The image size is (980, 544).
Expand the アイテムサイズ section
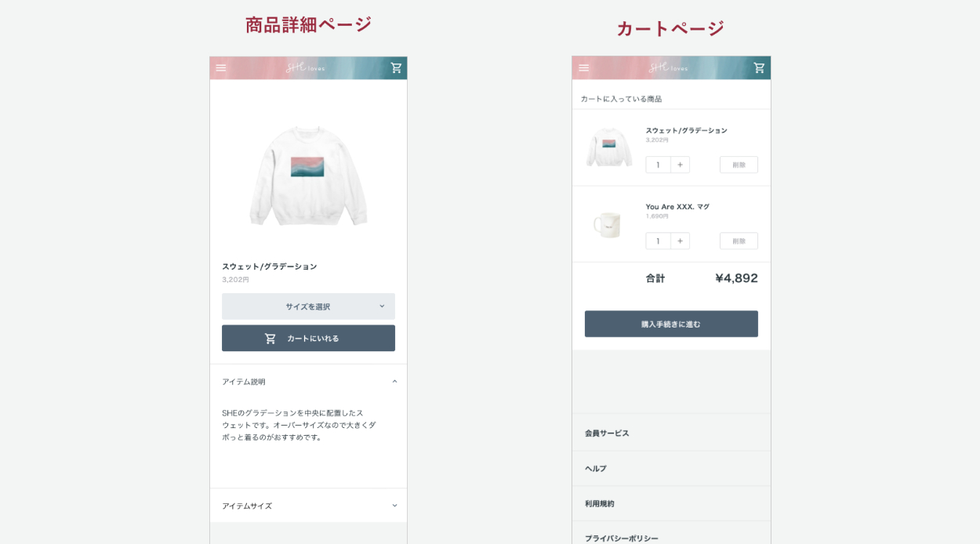click(308, 506)
